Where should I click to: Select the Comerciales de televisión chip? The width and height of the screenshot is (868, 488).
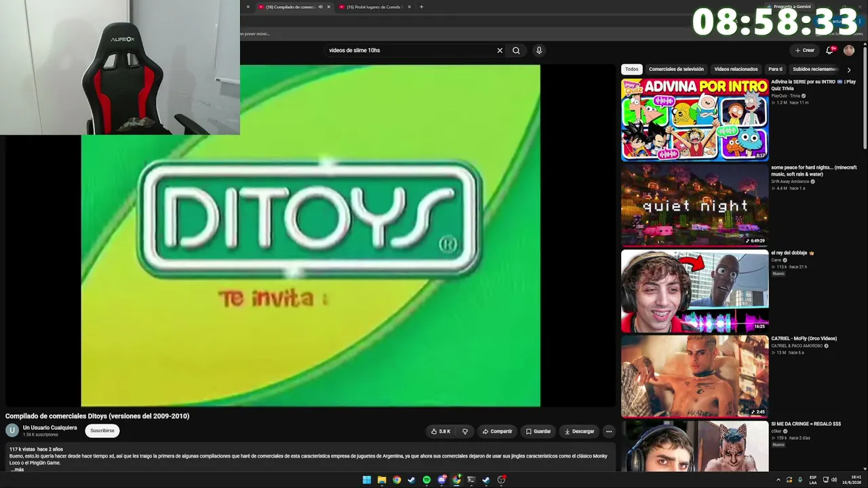[x=676, y=69]
